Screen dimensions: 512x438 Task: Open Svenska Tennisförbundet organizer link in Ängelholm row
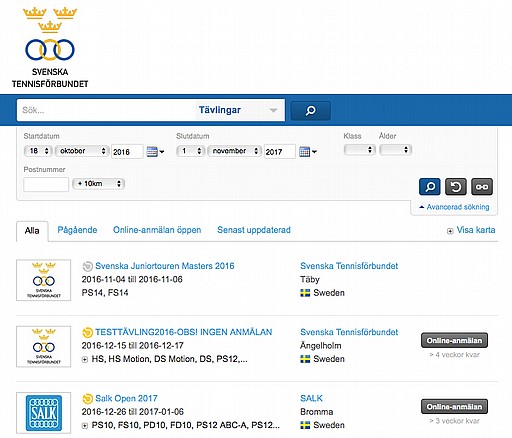tap(349, 332)
